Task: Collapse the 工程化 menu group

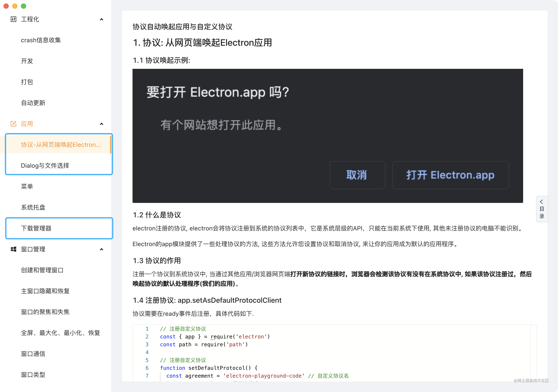Action: (x=102, y=19)
